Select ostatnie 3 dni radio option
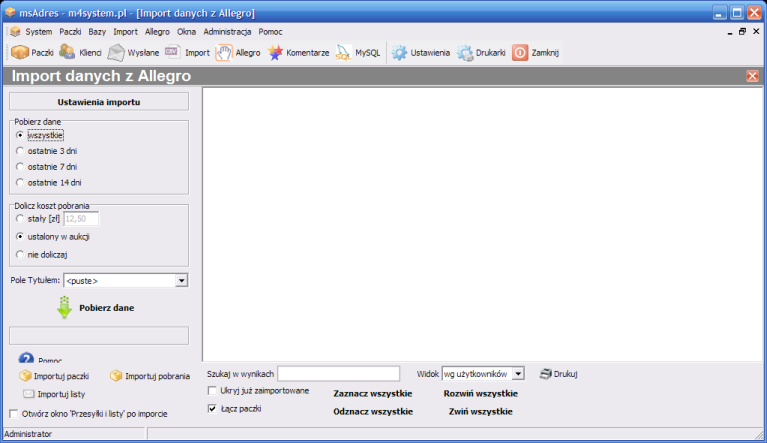 click(20, 151)
